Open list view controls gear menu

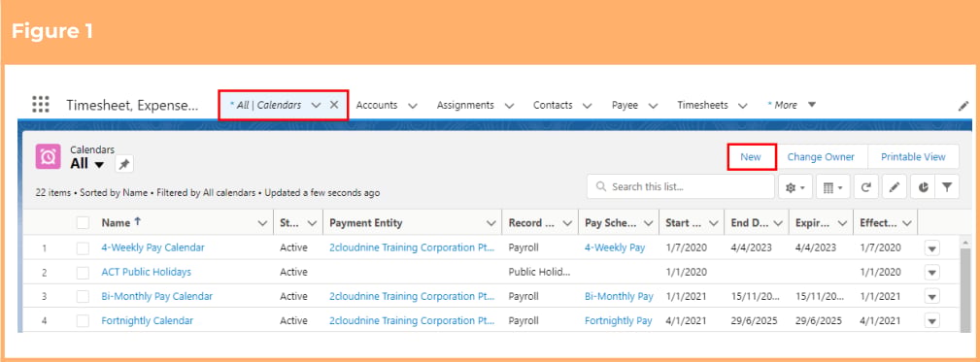[795, 187]
